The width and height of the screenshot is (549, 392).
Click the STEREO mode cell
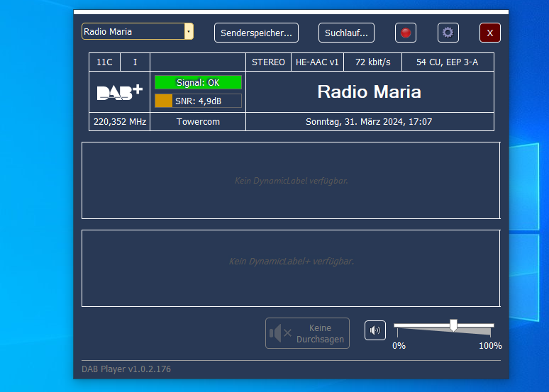tap(268, 62)
